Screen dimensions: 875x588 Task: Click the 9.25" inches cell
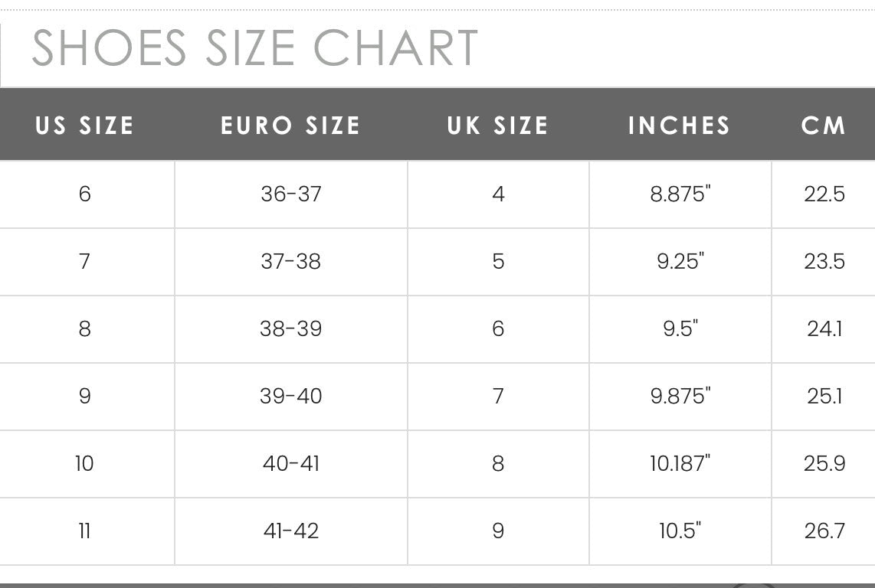680,261
